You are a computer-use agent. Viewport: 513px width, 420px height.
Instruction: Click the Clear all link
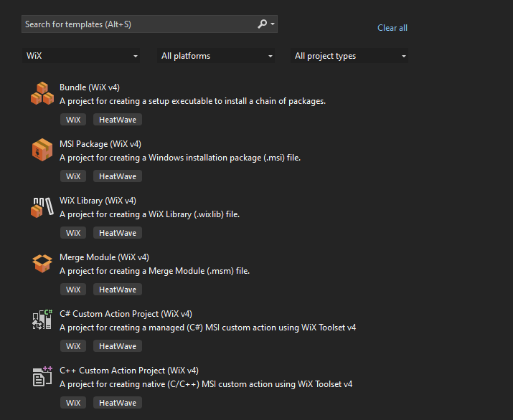coord(392,28)
